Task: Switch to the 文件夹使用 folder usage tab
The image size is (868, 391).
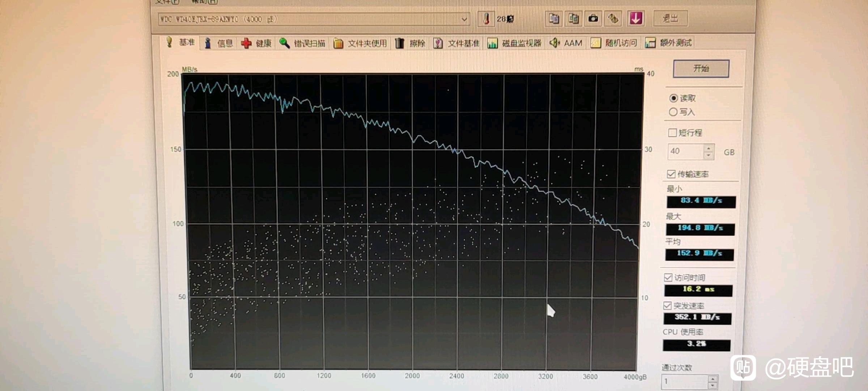Action: coord(360,43)
